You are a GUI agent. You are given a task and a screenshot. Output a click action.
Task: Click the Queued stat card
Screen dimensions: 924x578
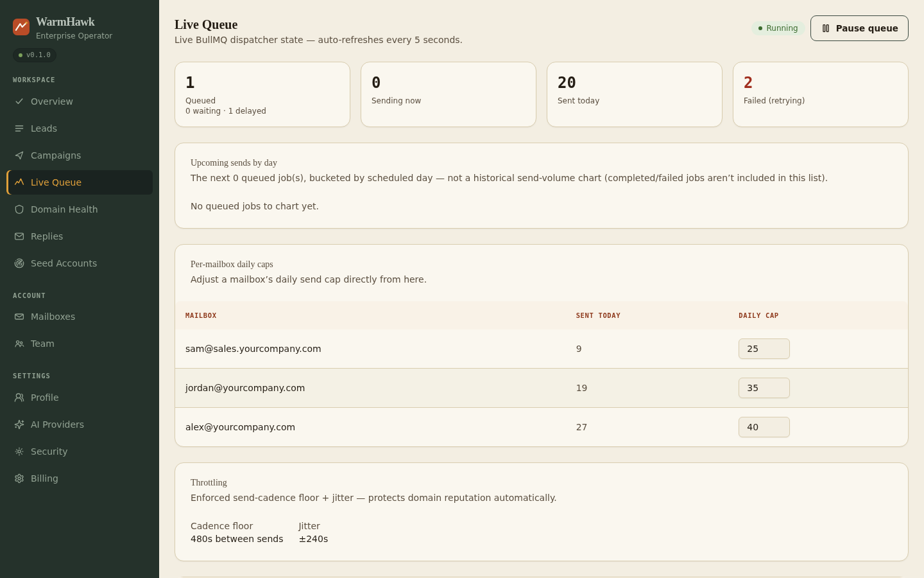[262, 94]
